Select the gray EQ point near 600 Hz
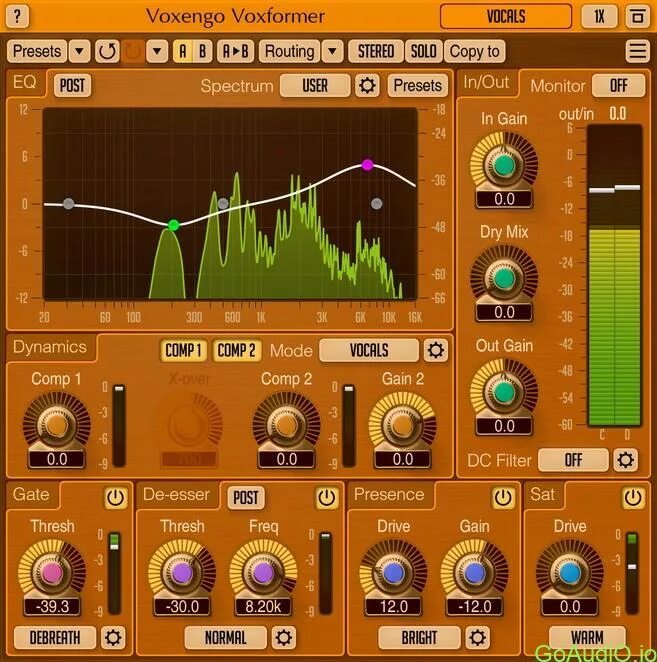Screen dimensions: 657x662 (223, 203)
